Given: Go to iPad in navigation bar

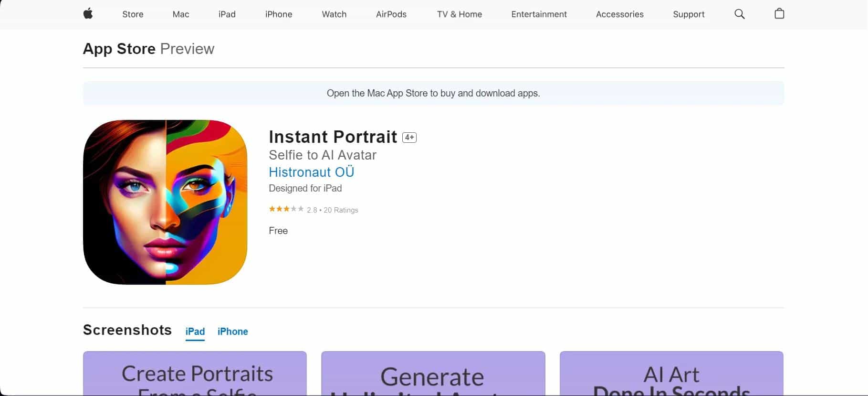Looking at the screenshot, I should 227,14.
